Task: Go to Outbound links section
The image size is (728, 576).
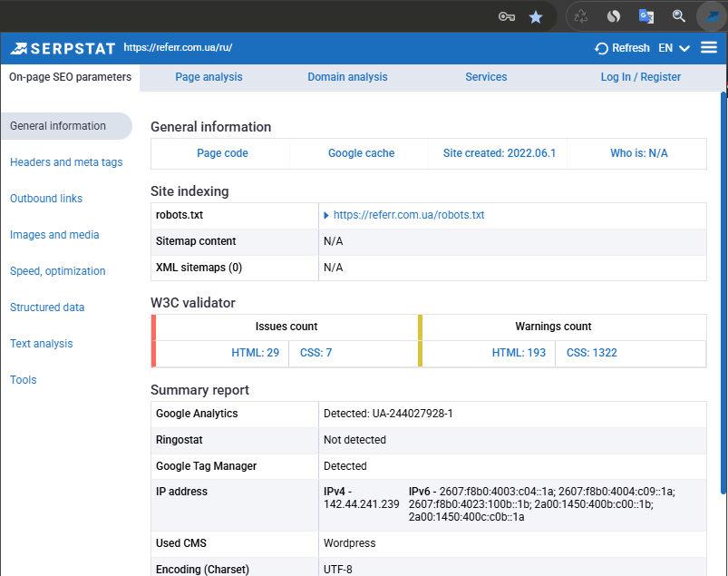Action: (x=46, y=199)
